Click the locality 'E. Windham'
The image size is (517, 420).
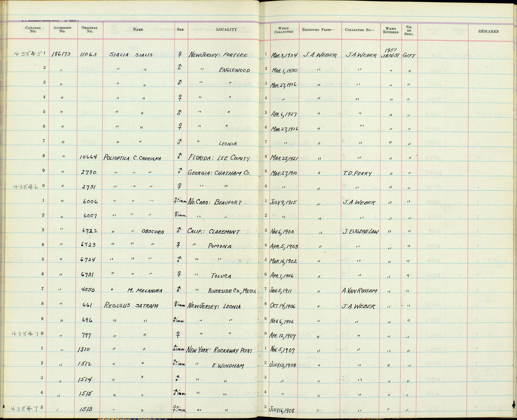tap(228, 366)
